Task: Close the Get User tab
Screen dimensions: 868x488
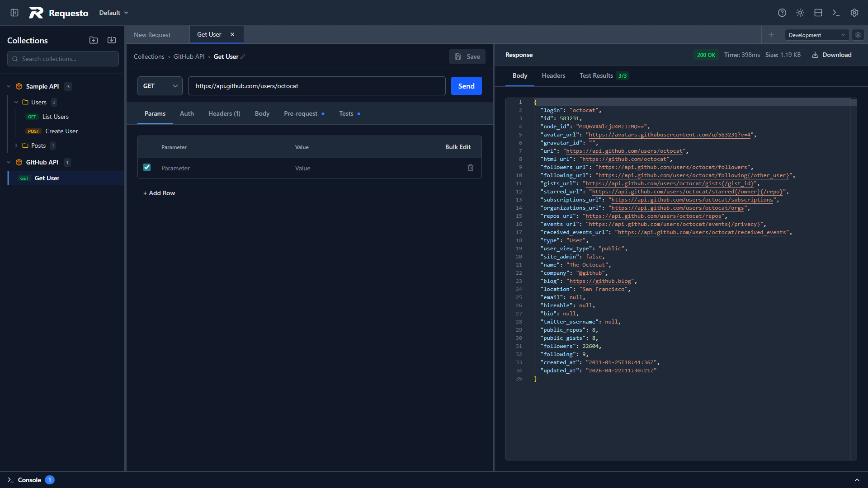Action: [x=232, y=34]
